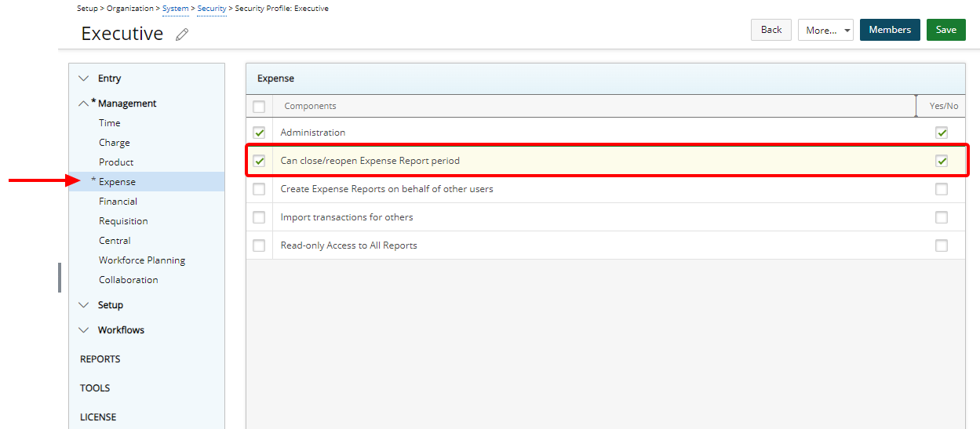Open the Members page
The image size is (980, 429).
click(x=889, y=30)
